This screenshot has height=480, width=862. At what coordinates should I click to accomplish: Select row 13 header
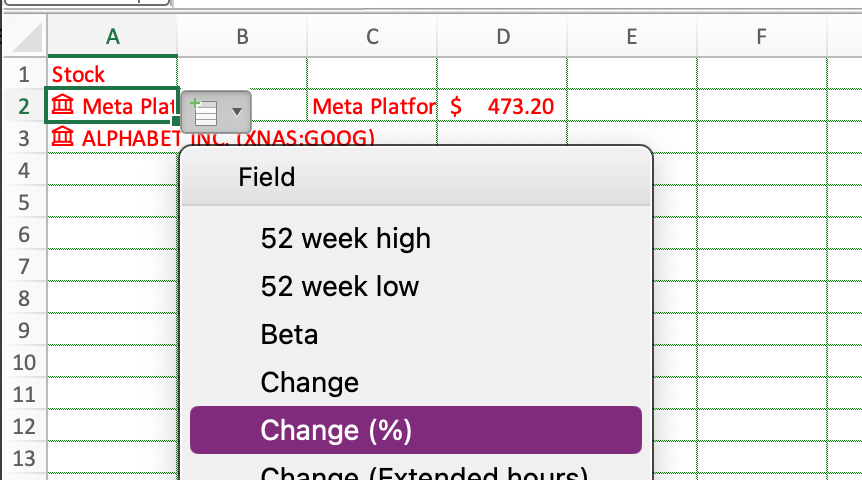(24, 458)
